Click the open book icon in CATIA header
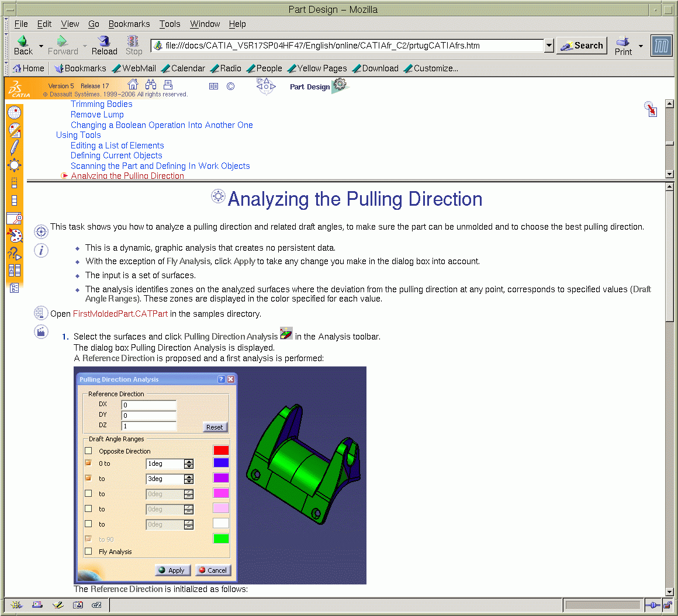This screenshot has height=616, width=678. pyautogui.click(x=213, y=86)
